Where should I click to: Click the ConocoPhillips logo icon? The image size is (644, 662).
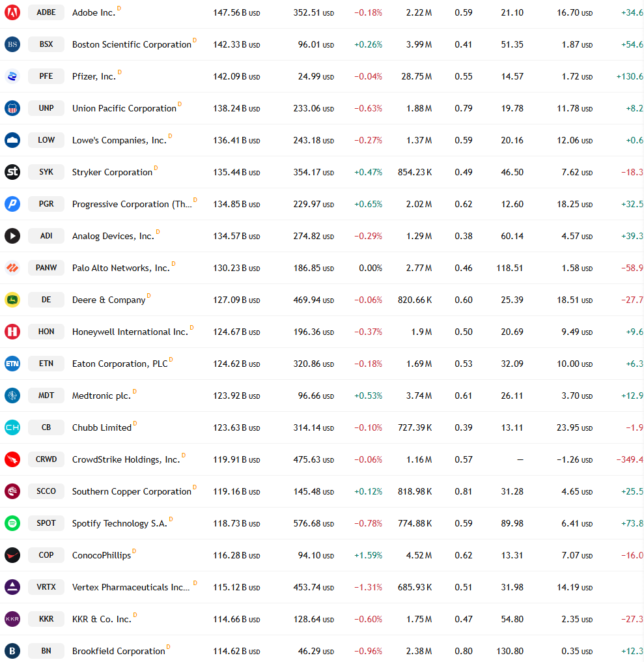[12, 555]
